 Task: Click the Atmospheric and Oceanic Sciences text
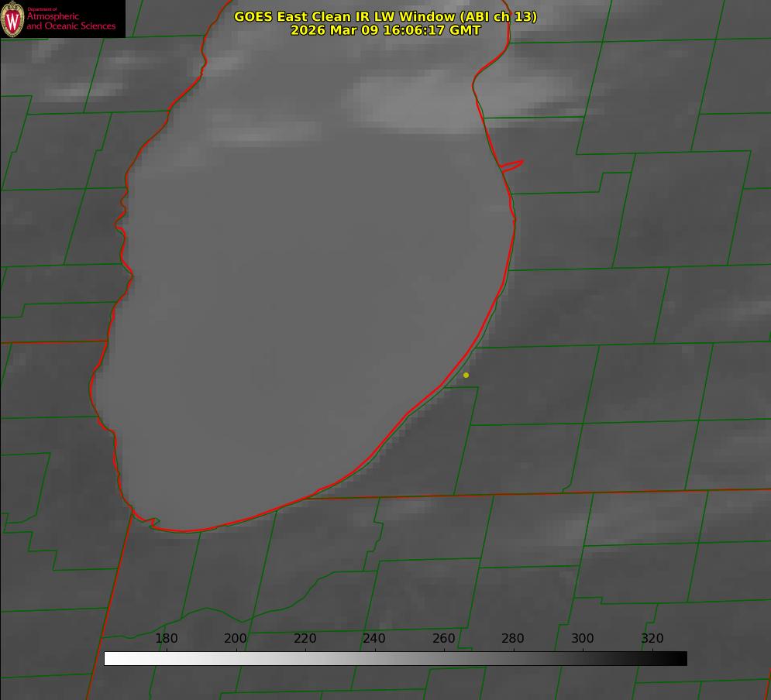click(x=71, y=21)
